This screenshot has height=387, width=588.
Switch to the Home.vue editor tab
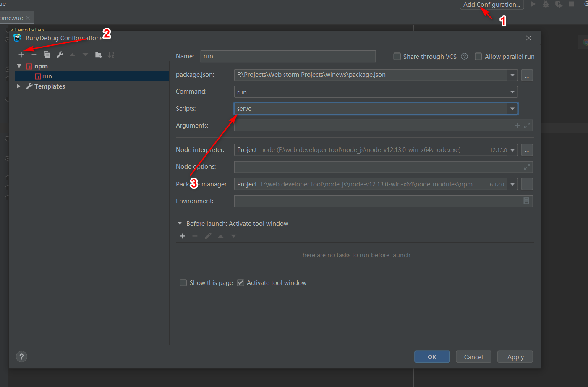pyautogui.click(x=12, y=18)
